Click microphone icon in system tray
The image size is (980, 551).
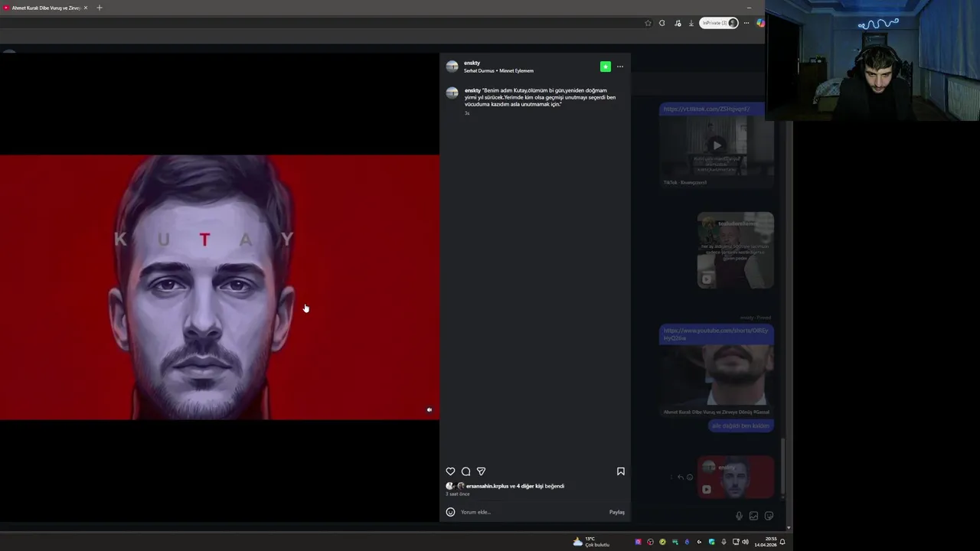(724, 542)
